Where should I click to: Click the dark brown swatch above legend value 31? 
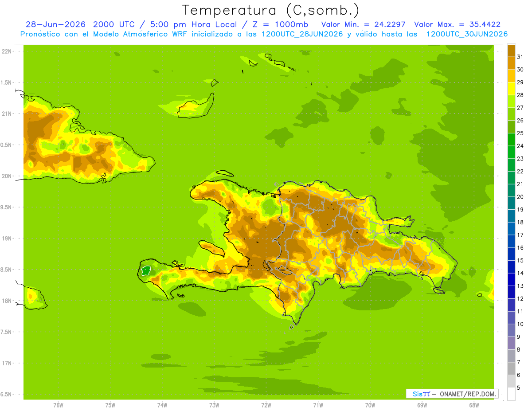(511, 51)
